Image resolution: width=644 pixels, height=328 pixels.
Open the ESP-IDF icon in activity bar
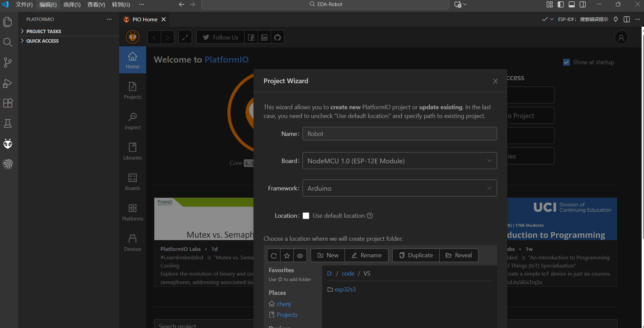pos(7,164)
